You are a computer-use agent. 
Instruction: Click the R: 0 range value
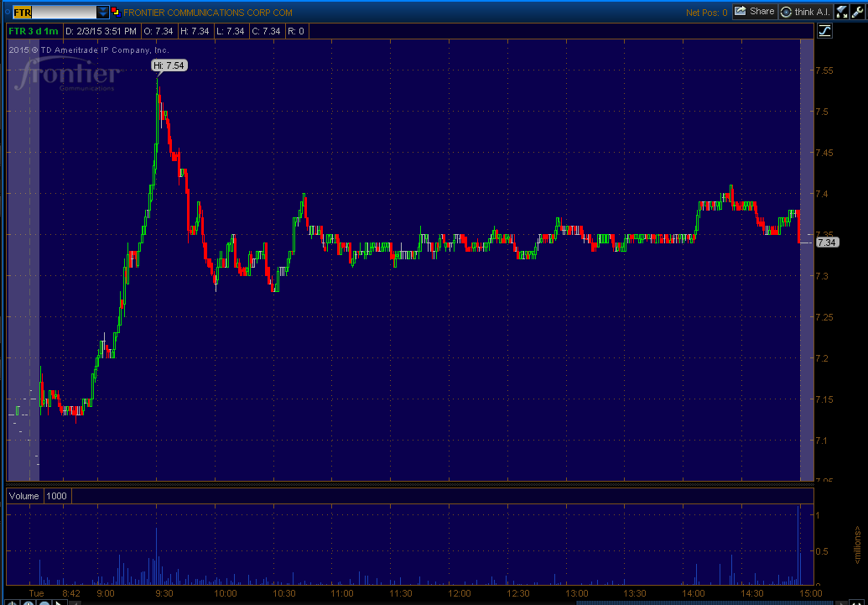[x=296, y=32]
